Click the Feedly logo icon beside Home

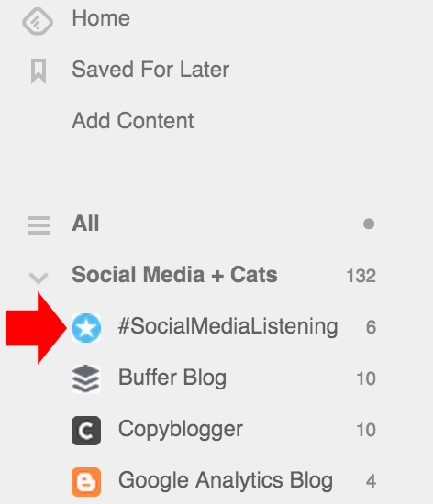[x=38, y=21]
